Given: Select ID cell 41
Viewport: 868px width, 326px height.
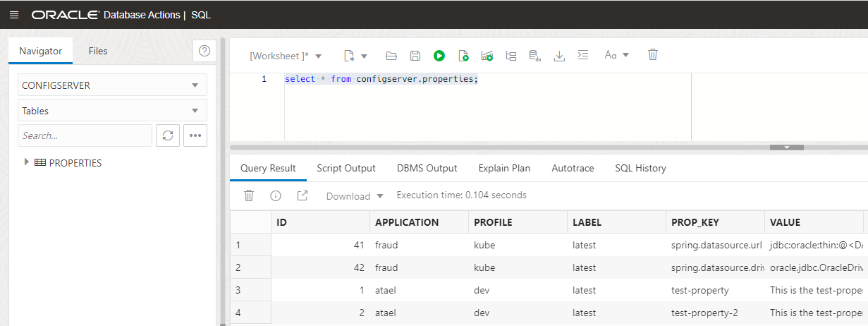Looking at the screenshot, I should tap(321, 245).
